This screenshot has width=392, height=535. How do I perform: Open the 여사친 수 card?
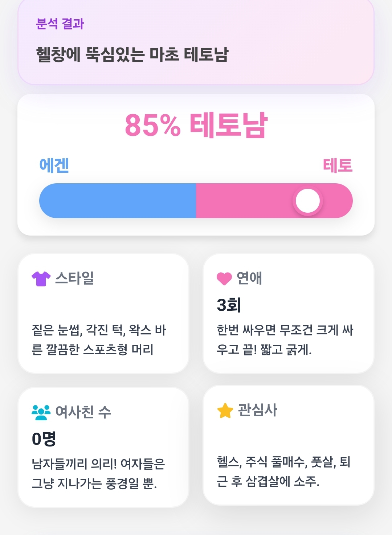[x=103, y=447]
